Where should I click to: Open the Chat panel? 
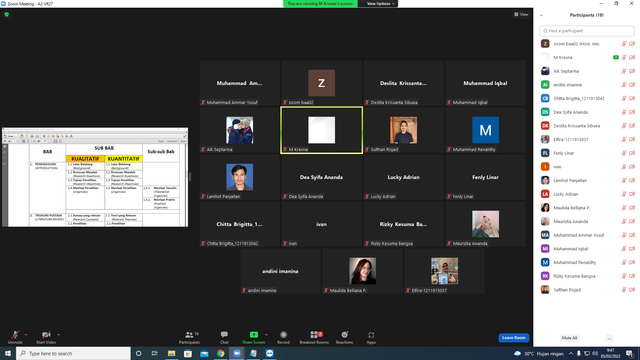[x=224, y=337]
